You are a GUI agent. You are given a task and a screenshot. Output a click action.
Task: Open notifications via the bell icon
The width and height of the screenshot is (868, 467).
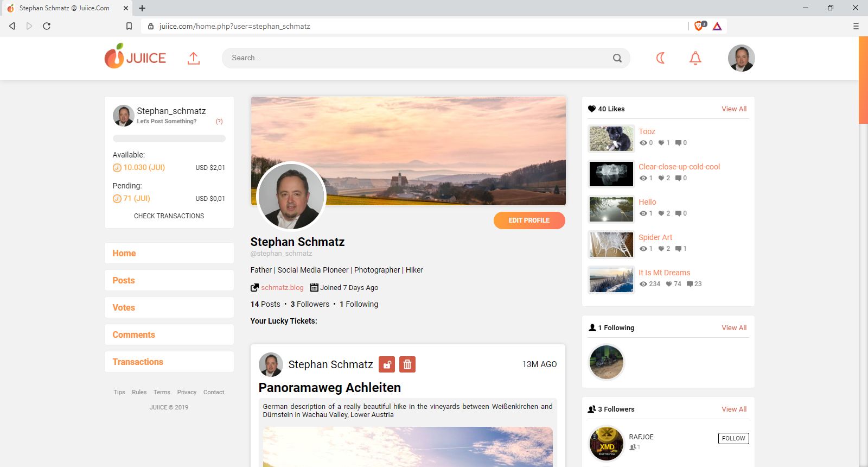[695, 58]
